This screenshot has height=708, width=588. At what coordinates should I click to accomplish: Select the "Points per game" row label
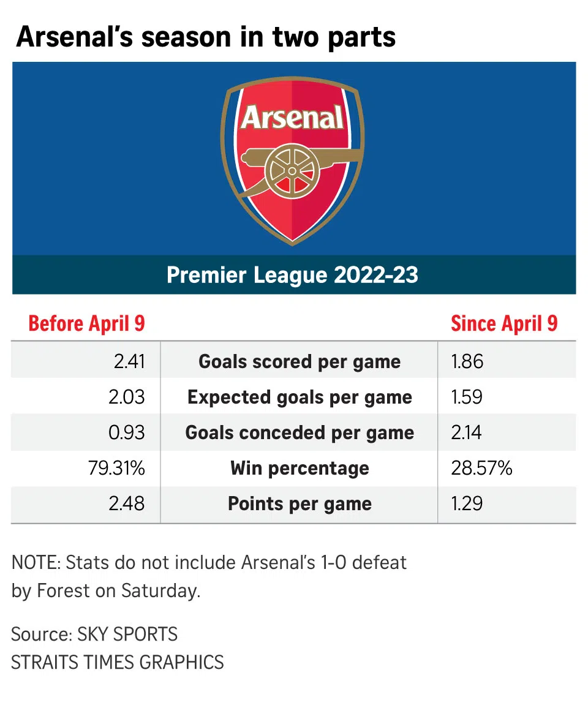[x=300, y=504]
